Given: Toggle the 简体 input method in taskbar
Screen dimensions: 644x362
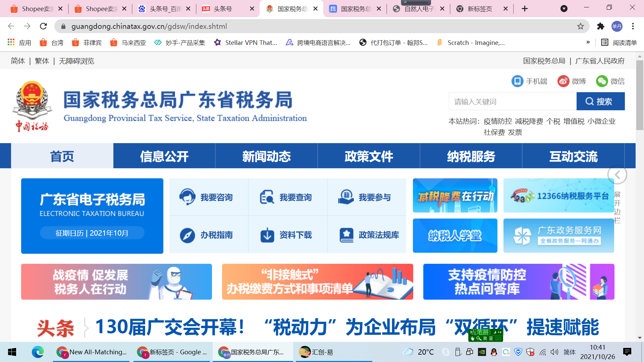Looking at the screenshot, I should (x=569, y=352).
